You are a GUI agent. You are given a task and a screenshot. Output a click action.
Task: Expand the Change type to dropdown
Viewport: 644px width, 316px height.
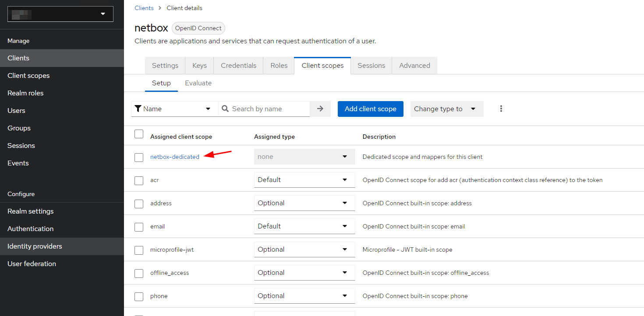pyautogui.click(x=446, y=109)
